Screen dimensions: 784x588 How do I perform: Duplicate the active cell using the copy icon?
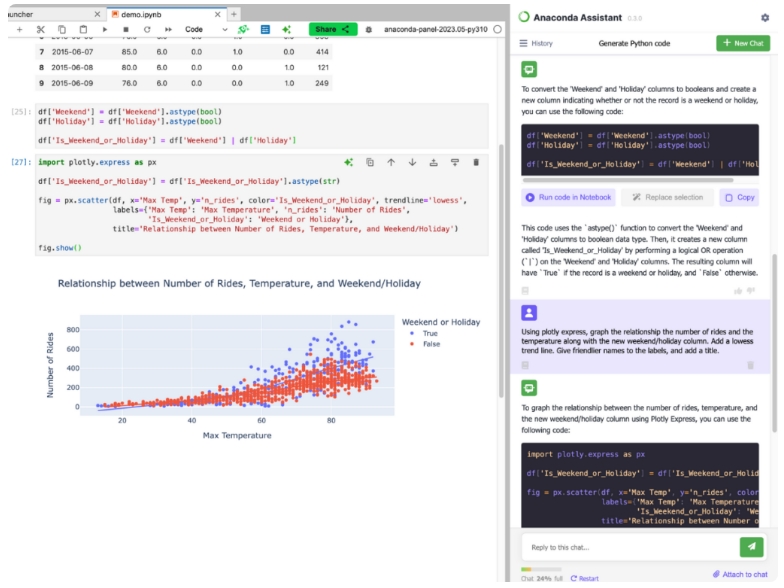369,162
